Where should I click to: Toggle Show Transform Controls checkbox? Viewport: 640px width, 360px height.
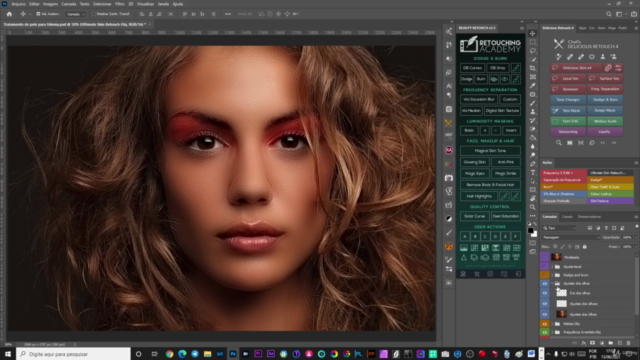(93, 14)
